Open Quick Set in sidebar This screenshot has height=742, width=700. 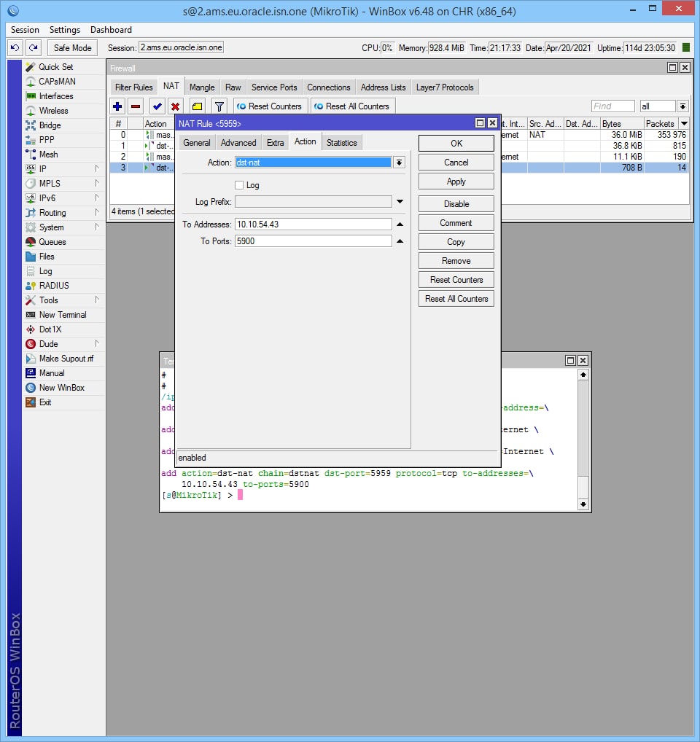pos(55,67)
